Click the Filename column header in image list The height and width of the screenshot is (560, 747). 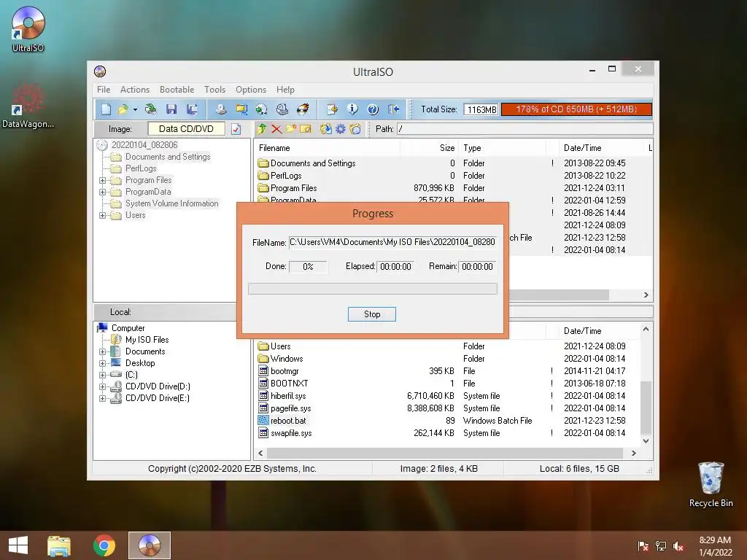click(327, 148)
